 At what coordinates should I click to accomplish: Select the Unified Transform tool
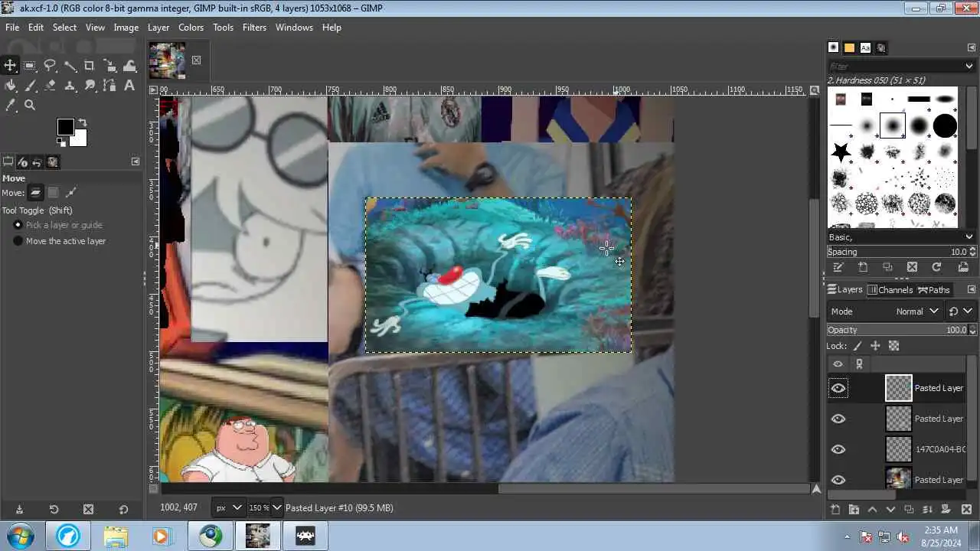click(x=109, y=66)
